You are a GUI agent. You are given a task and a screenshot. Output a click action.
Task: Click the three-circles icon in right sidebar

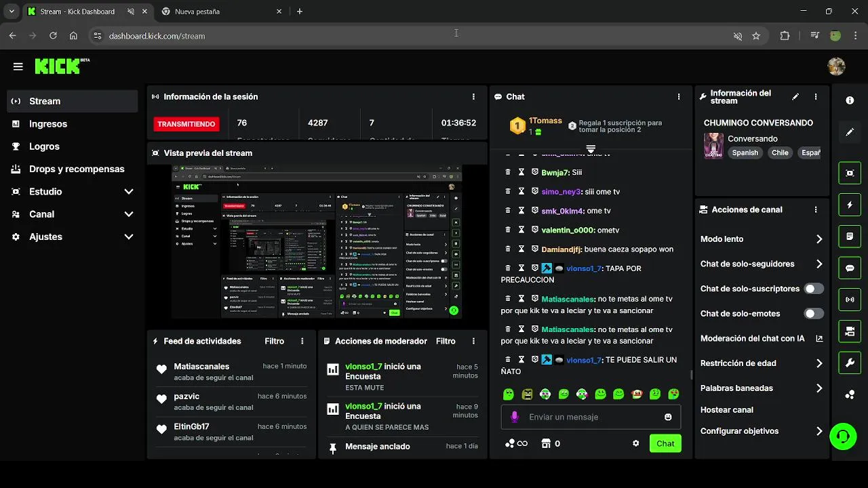(x=850, y=394)
